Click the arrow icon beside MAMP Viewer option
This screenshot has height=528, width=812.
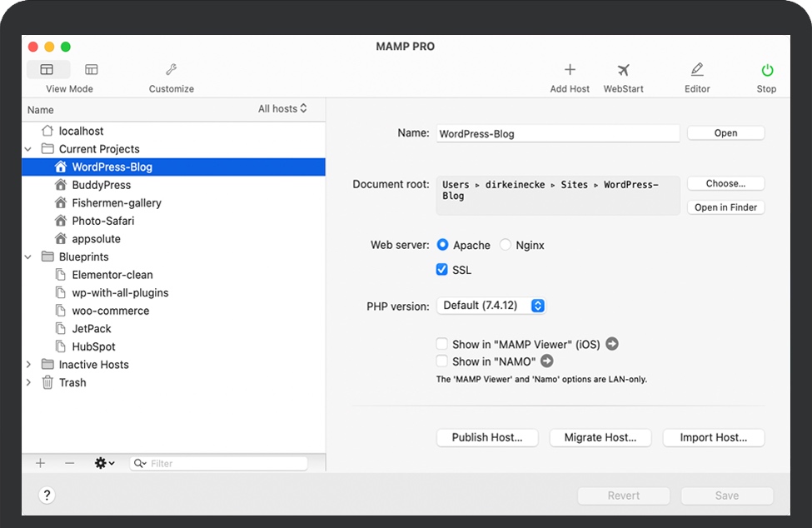[x=612, y=344]
